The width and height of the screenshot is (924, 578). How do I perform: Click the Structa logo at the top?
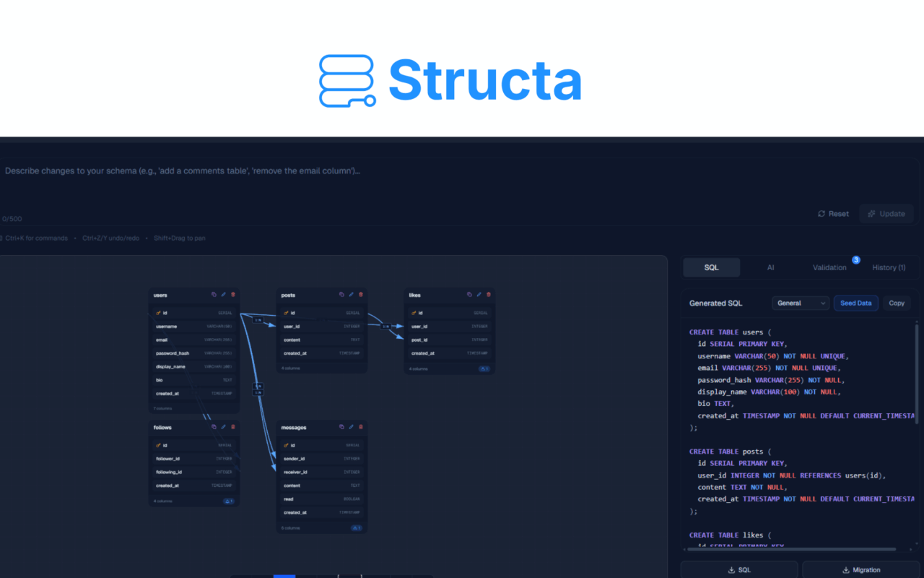(x=450, y=80)
